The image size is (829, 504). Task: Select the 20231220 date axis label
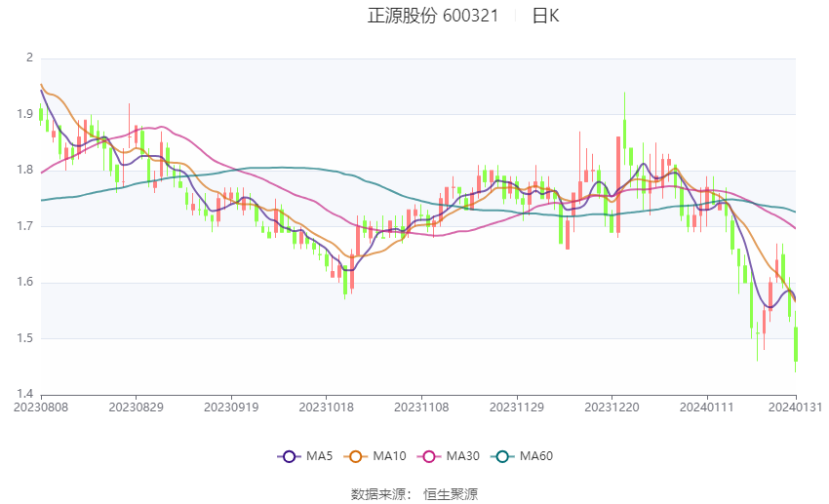(612, 407)
